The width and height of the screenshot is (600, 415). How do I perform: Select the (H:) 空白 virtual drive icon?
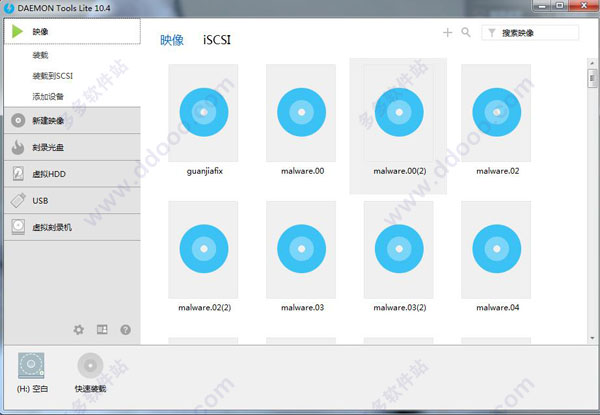[31, 366]
